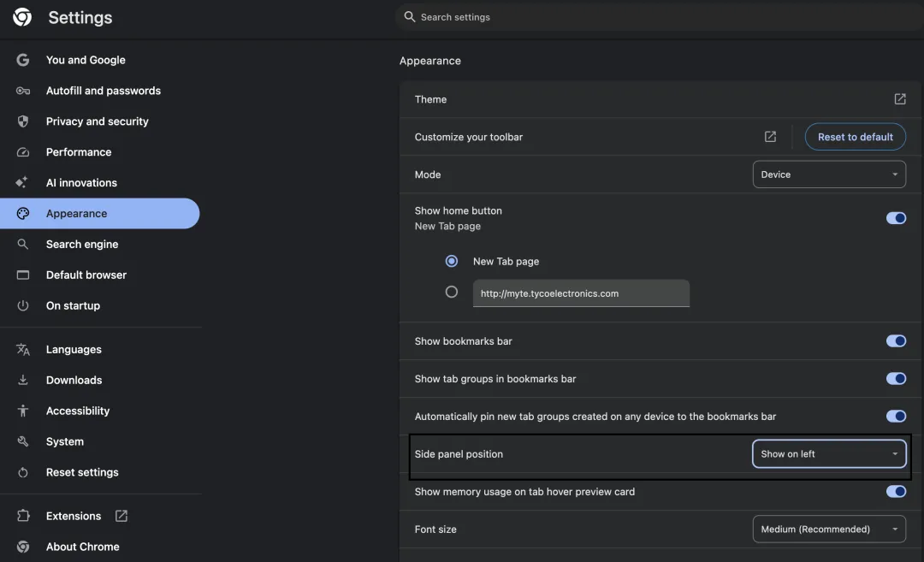Go to the Downloads settings section
Viewport: 924px width, 562px height.
74,381
